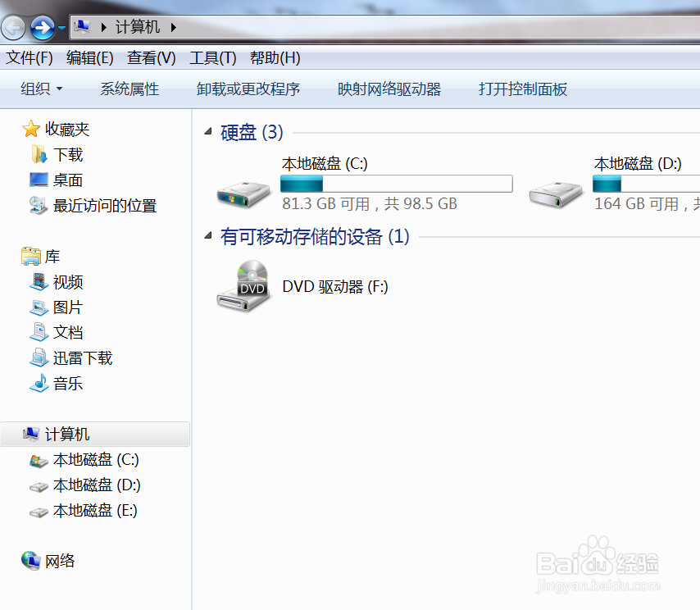700x610 pixels.
Task: Click the 硬盘 (3) group header
Action: (252, 132)
